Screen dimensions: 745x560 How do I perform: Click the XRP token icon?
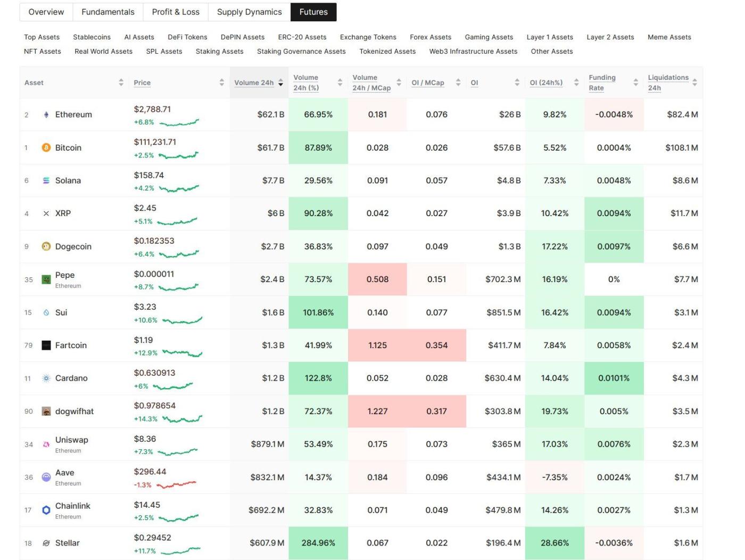click(x=45, y=213)
